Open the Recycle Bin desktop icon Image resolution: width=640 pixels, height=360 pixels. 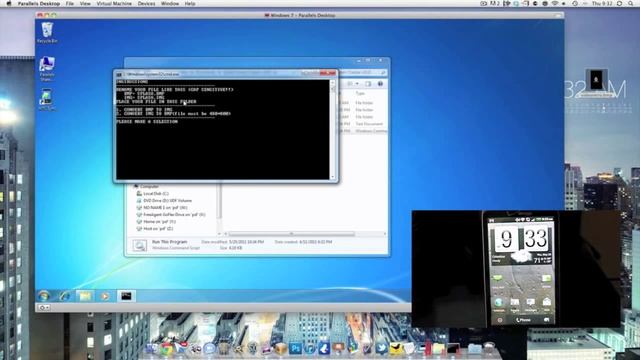(47, 33)
